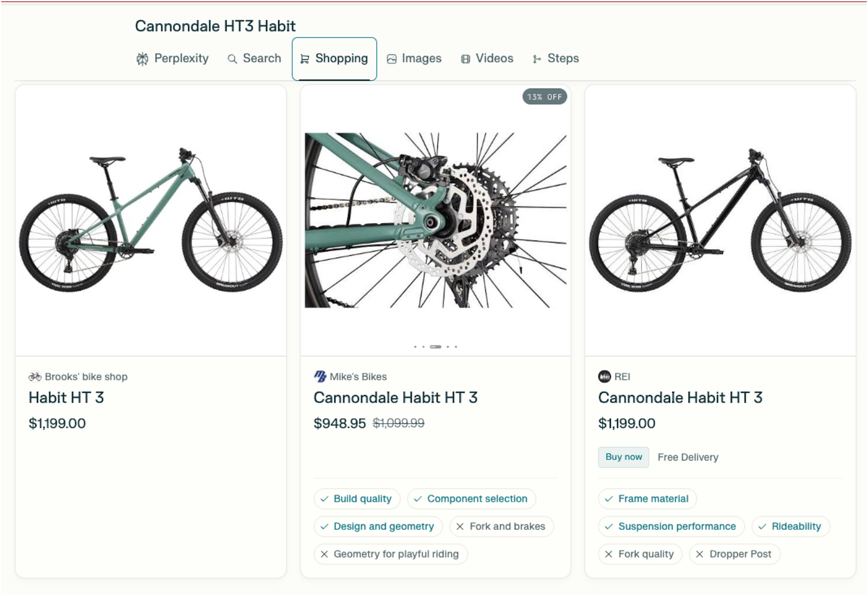The height and width of the screenshot is (596, 868).
Task: Open Mike's Bikes Cannondale Habit HT 3 title
Action: [396, 397]
